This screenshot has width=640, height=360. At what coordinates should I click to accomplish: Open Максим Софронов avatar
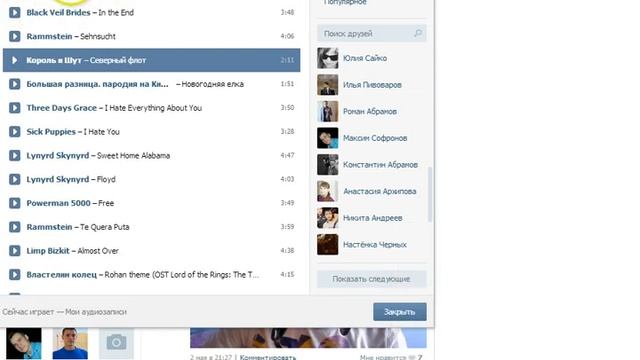328,138
